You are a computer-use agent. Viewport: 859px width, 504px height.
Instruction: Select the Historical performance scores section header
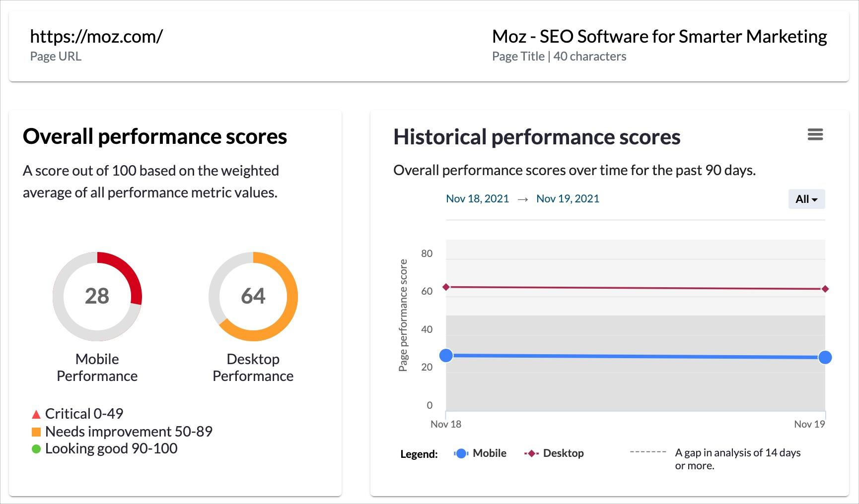[x=537, y=137]
